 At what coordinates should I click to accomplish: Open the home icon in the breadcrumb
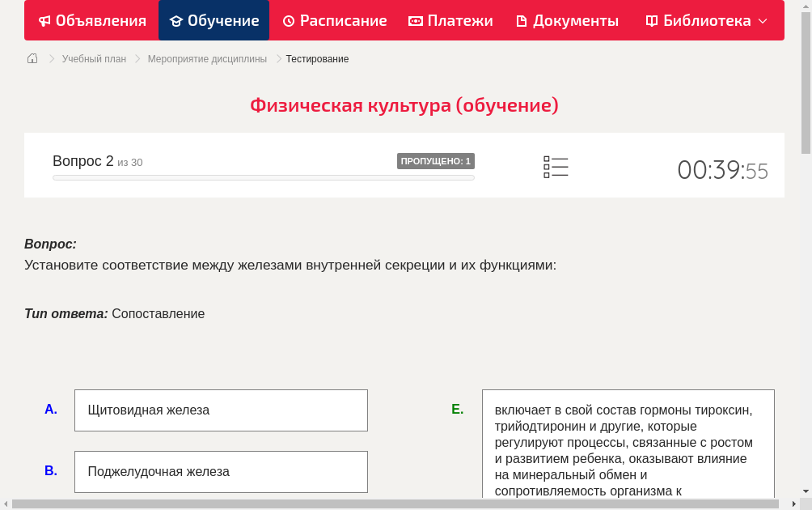tap(32, 58)
